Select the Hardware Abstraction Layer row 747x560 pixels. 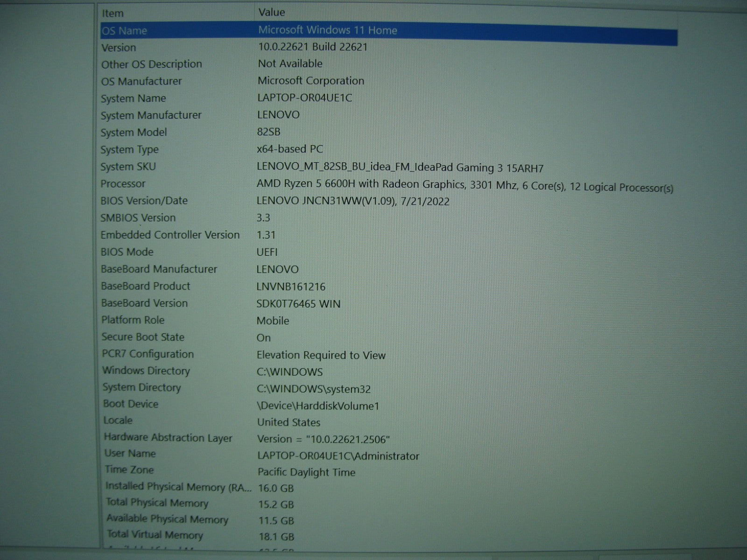point(168,438)
